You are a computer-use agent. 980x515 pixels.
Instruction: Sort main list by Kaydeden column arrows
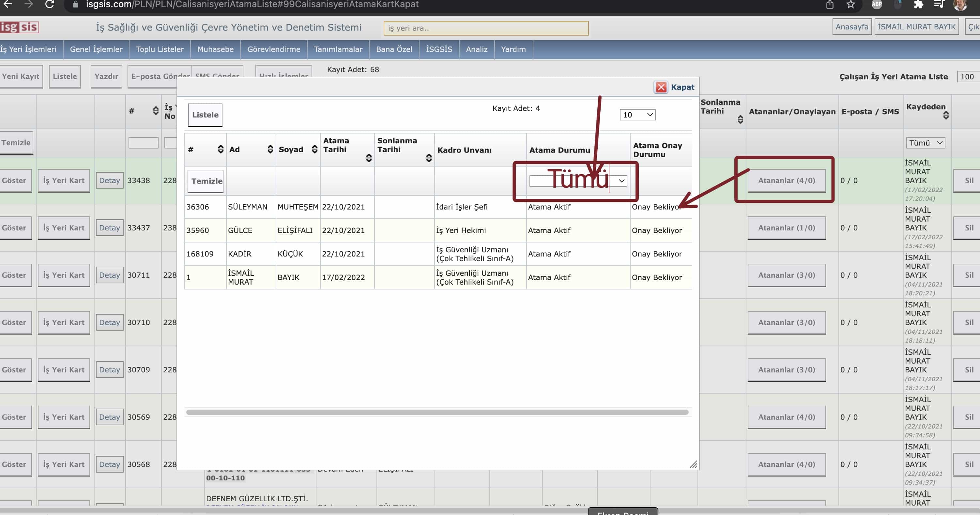pos(946,115)
